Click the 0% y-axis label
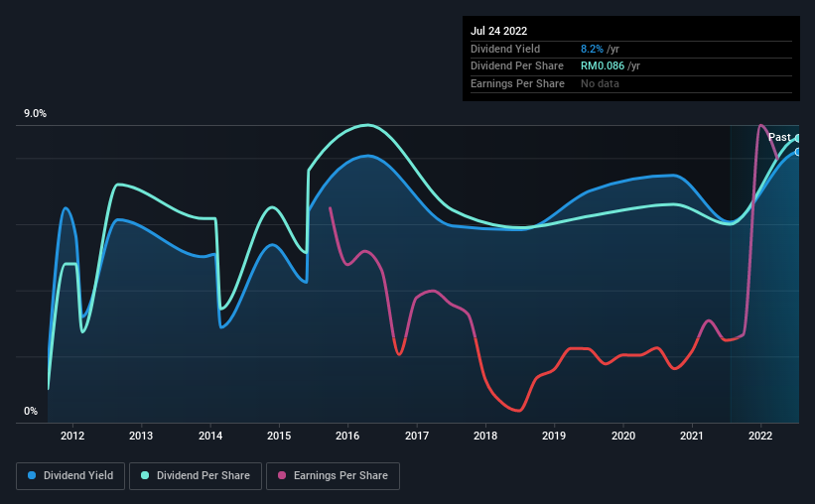 click(x=31, y=411)
